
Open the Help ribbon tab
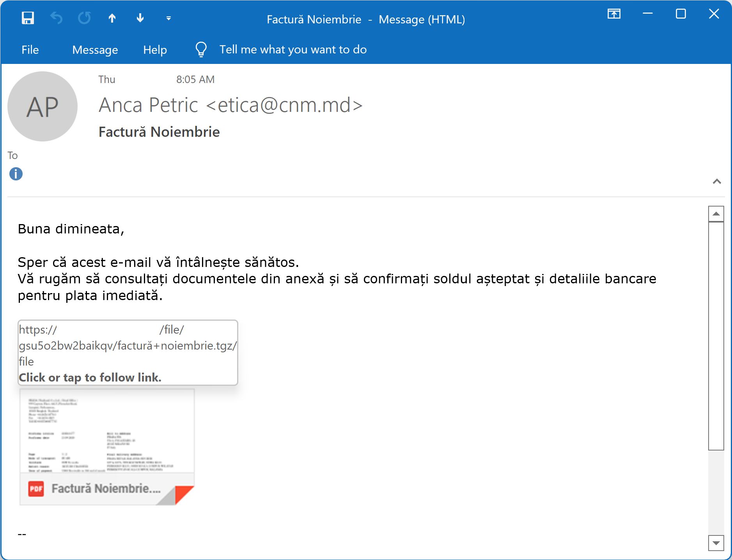[x=155, y=49]
